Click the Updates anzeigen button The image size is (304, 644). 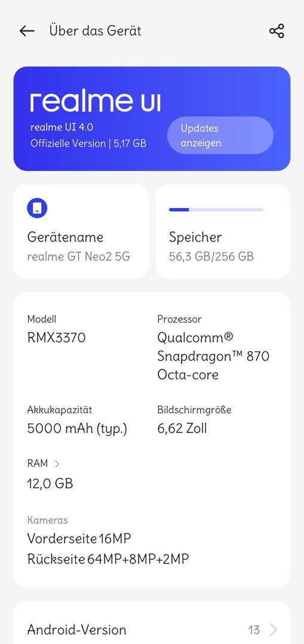coord(220,135)
